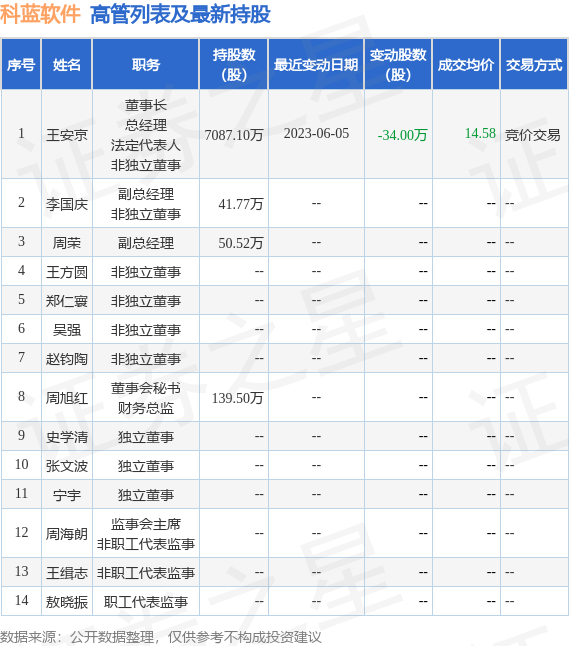Click the 序号 column header
The height and width of the screenshot is (646, 569).
click(x=21, y=65)
